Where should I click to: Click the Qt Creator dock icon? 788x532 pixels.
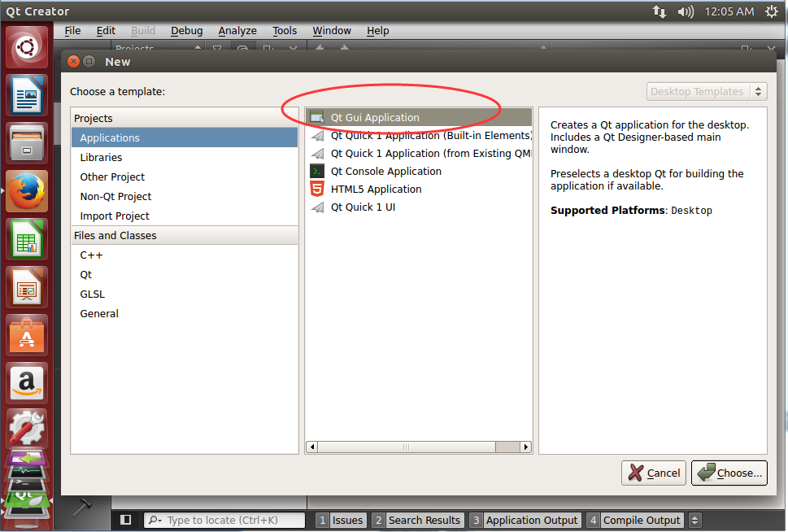[x=27, y=498]
